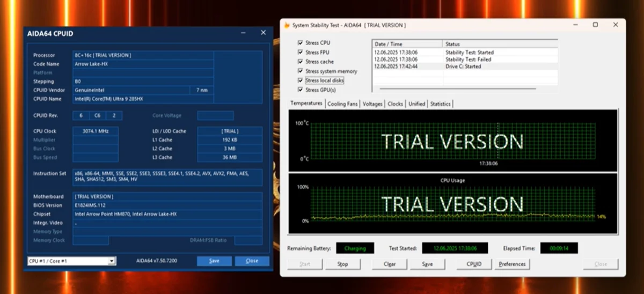Open the Voltages tab
Image resolution: width=644 pixels, height=294 pixels.
[372, 104]
